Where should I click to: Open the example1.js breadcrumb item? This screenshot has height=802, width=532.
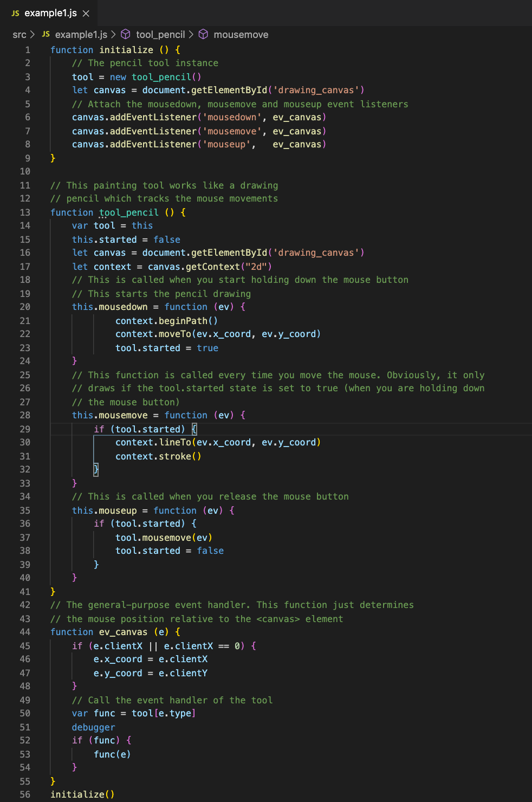click(81, 35)
